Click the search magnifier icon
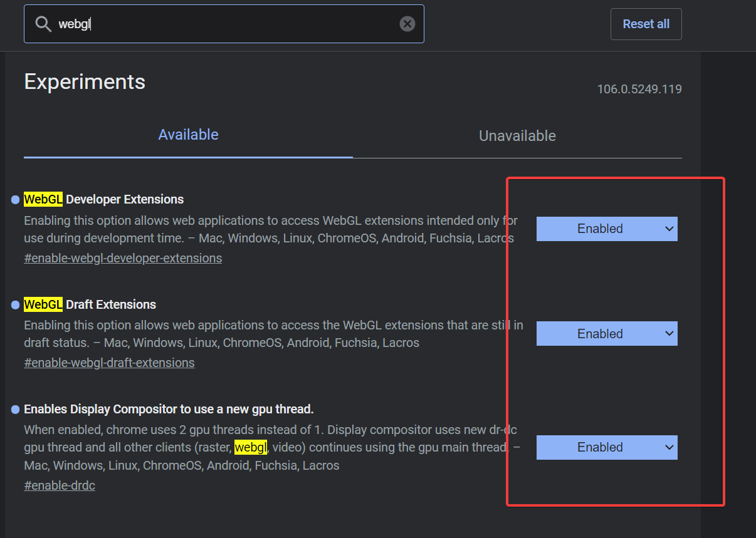The image size is (756, 538). [43, 24]
